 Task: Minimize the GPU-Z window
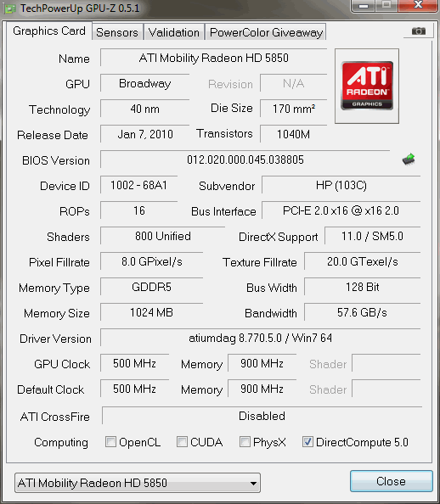pos(363,6)
